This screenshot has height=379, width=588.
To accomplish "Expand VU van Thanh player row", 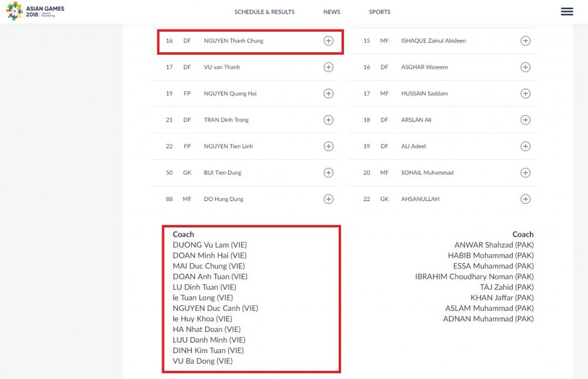I will click(329, 67).
